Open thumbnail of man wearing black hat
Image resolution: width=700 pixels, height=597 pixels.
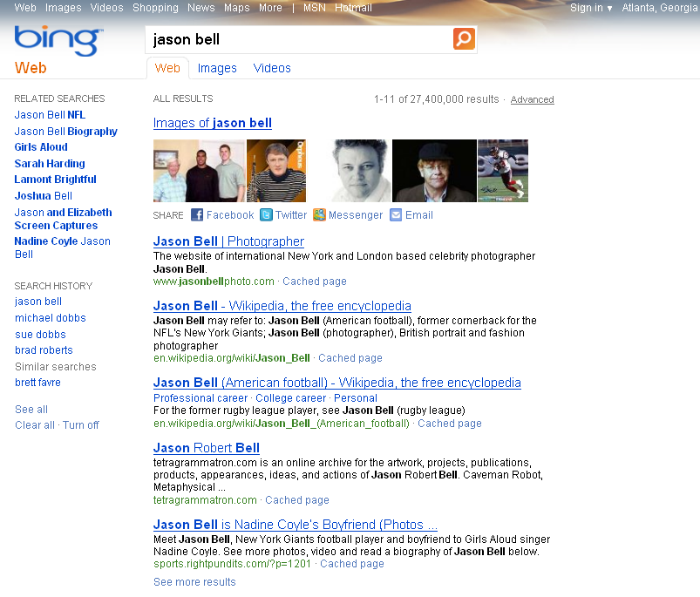[434, 171]
